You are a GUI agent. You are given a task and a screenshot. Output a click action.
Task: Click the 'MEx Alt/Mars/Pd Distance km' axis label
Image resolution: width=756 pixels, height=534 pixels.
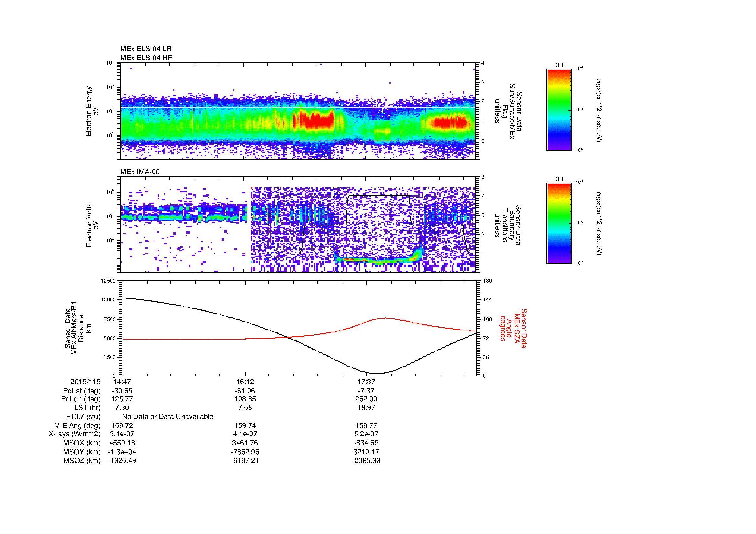(x=78, y=328)
